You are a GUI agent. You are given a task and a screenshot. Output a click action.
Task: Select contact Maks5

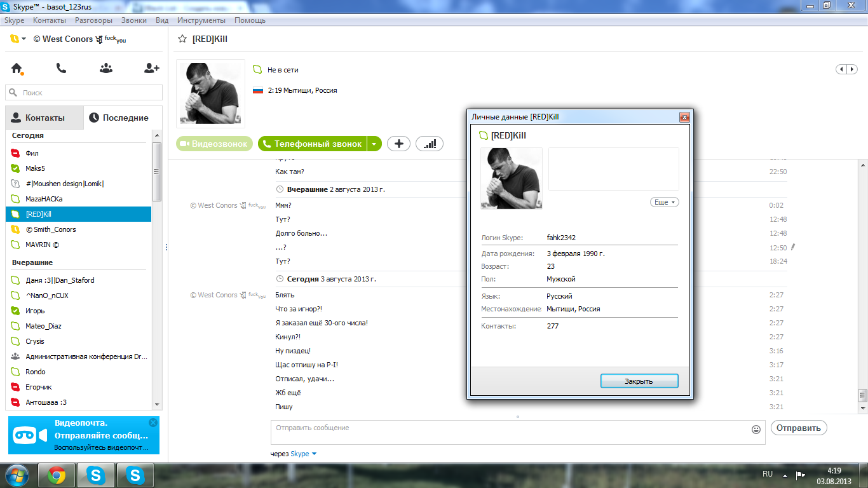[79, 168]
